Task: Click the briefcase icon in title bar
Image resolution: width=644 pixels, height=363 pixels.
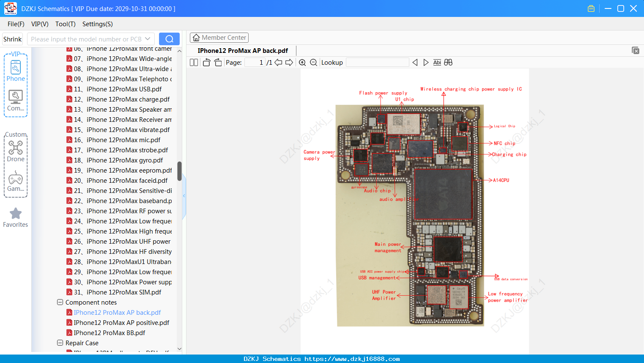Action: [591, 8]
